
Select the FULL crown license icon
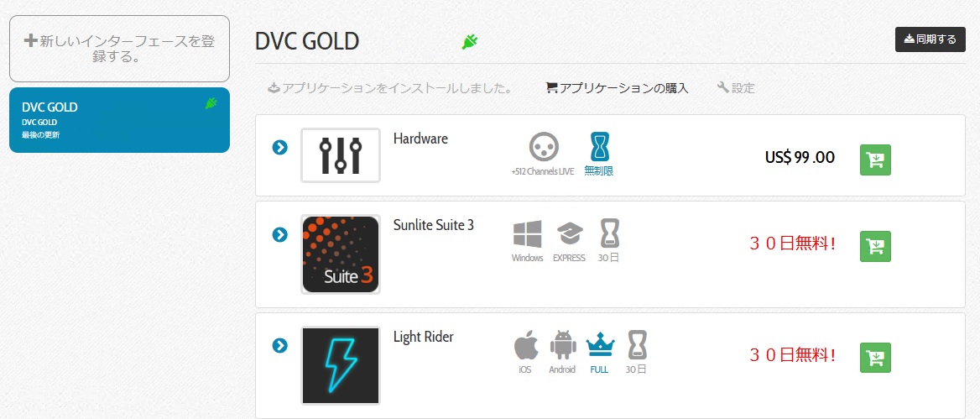pyautogui.click(x=600, y=345)
